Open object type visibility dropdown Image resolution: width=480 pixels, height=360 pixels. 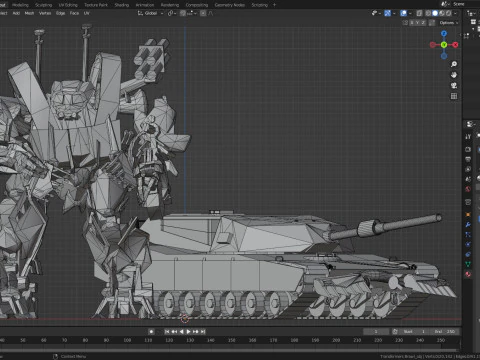pos(376,13)
